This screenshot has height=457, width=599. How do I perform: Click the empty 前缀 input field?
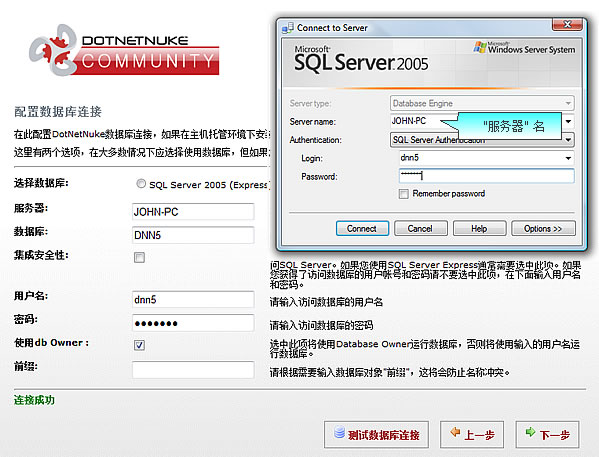point(193,369)
